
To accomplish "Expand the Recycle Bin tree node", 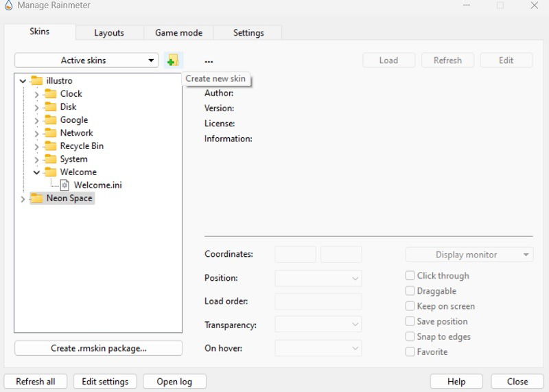I will (36, 146).
